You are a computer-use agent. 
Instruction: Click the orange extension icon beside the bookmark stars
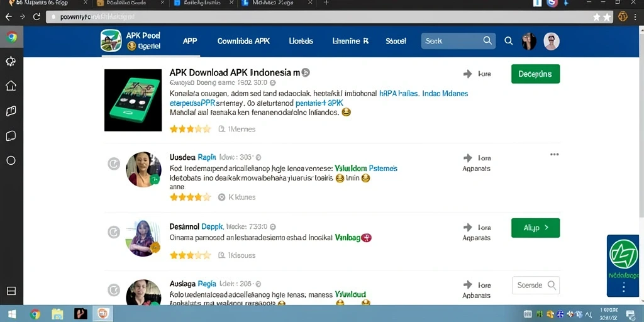pos(623,17)
